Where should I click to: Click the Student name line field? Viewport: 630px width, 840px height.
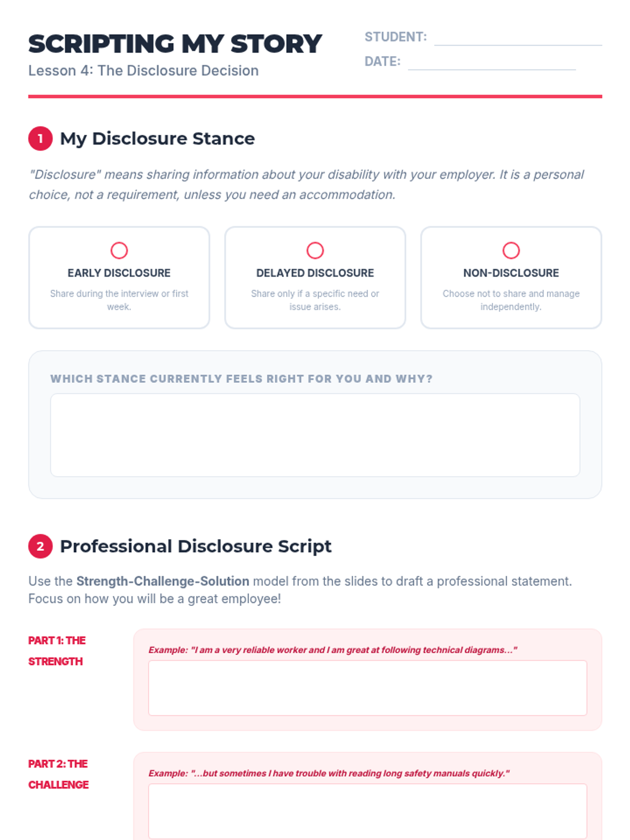pyautogui.click(x=518, y=38)
